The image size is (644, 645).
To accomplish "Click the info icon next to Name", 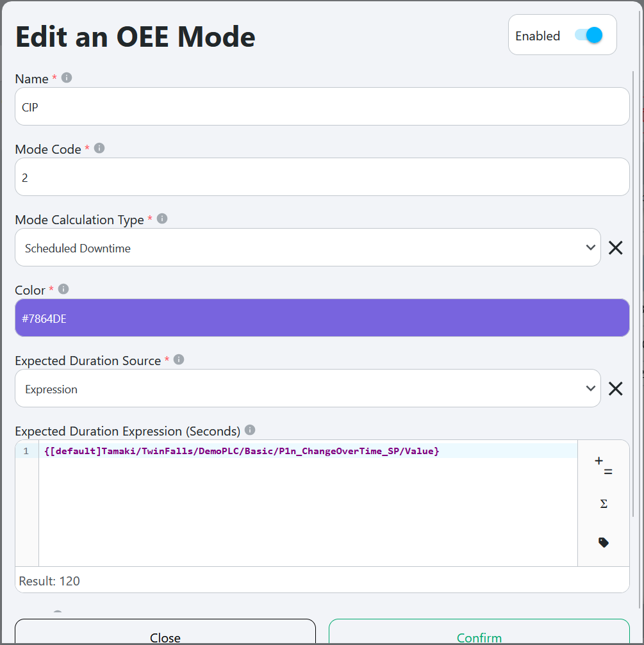I will point(66,78).
